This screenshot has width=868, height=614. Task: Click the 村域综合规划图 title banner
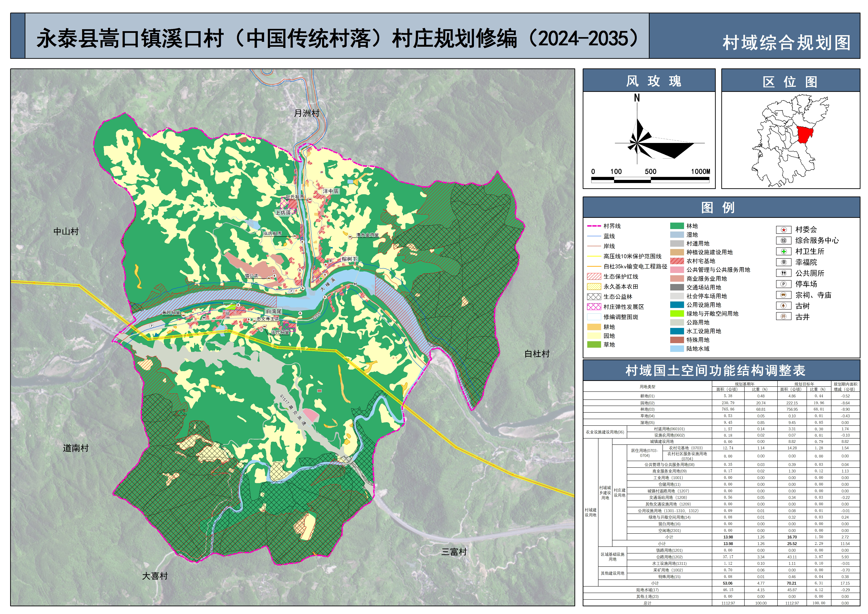coord(786,43)
